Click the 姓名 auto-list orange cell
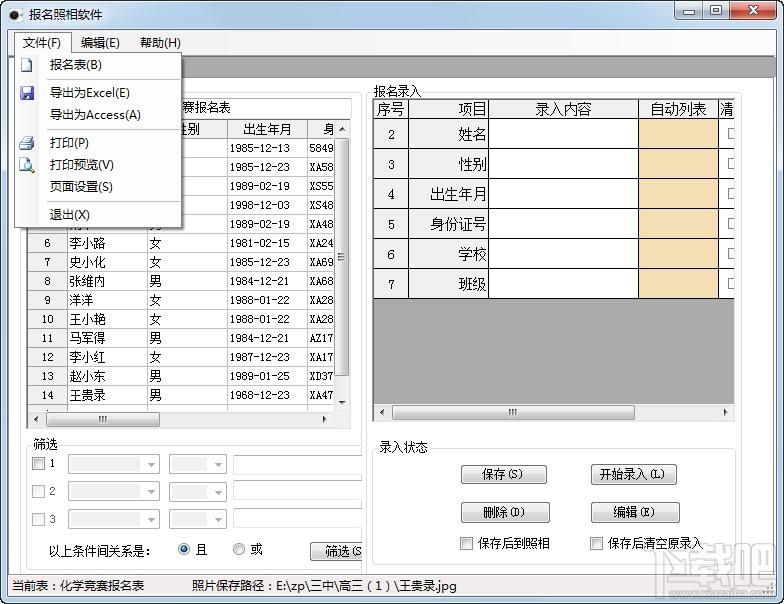Image resolution: width=784 pixels, height=604 pixels. 678,134
